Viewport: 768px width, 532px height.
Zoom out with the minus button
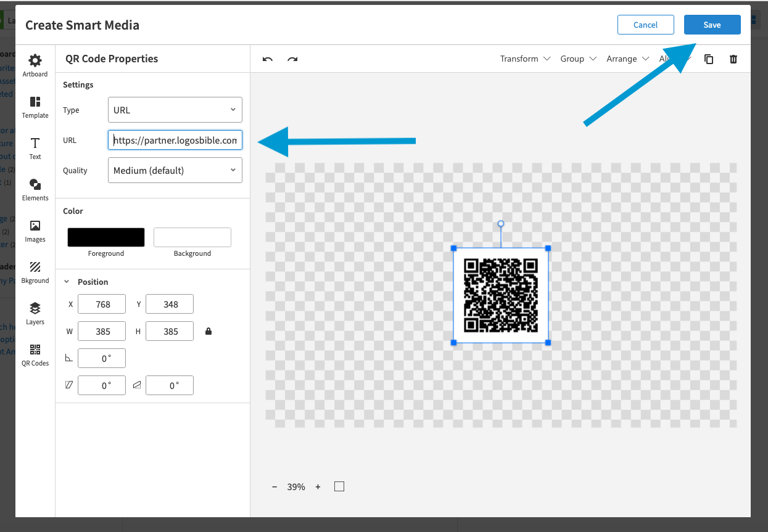pos(275,487)
